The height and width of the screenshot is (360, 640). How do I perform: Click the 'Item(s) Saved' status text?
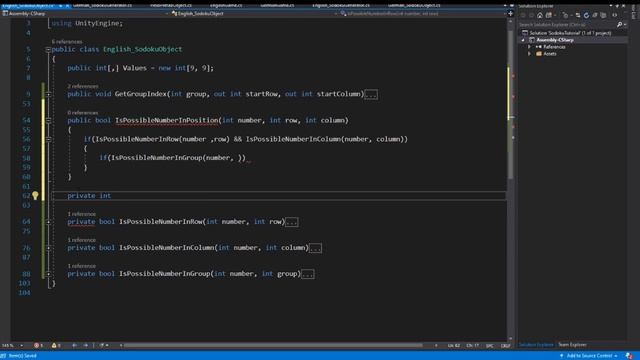coord(22,356)
